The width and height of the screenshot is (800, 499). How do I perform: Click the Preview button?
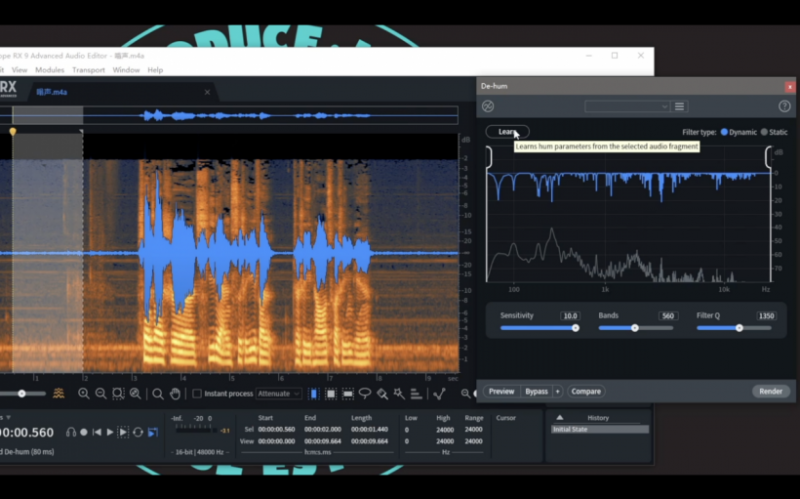click(x=502, y=391)
